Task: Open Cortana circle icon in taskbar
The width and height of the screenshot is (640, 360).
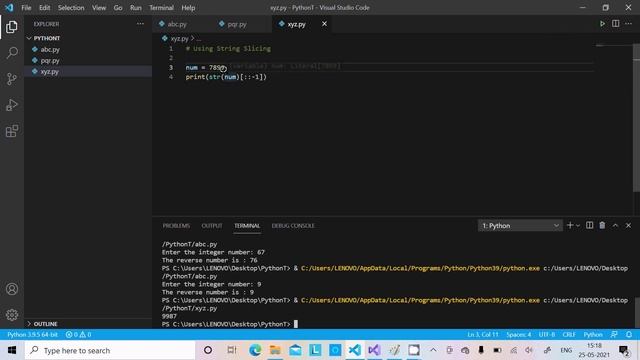Action: pos(208,350)
